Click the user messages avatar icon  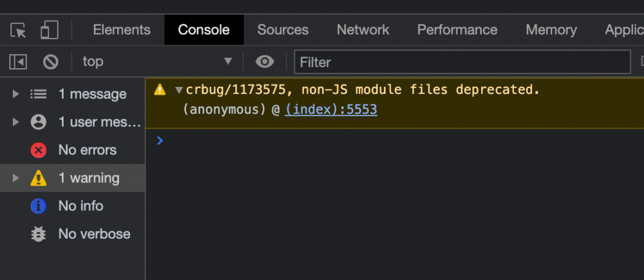click(39, 122)
